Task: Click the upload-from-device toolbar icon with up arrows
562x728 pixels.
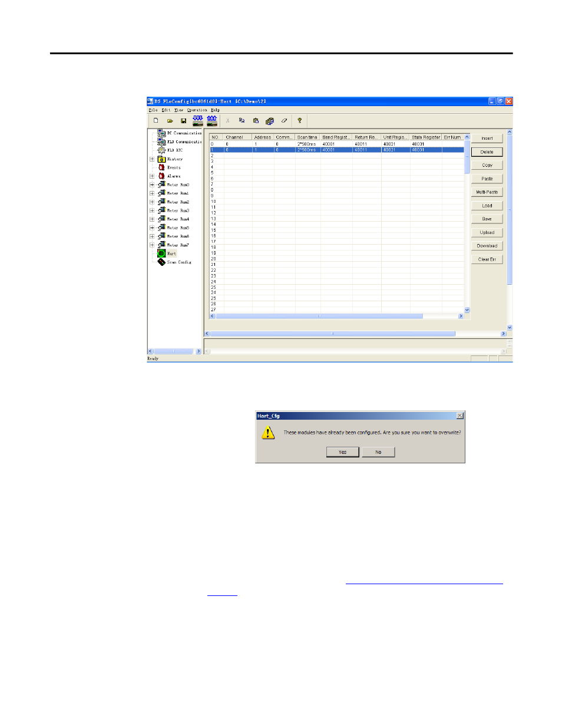Action: click(212, 120)
